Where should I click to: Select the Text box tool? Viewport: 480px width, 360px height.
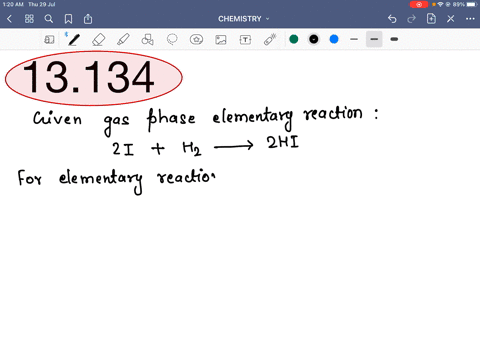245,40
